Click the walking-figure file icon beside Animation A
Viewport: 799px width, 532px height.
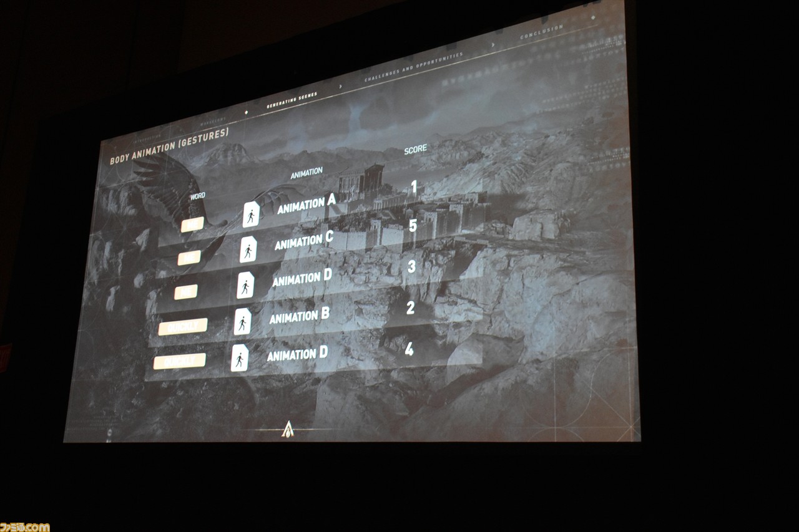point(251,214)
